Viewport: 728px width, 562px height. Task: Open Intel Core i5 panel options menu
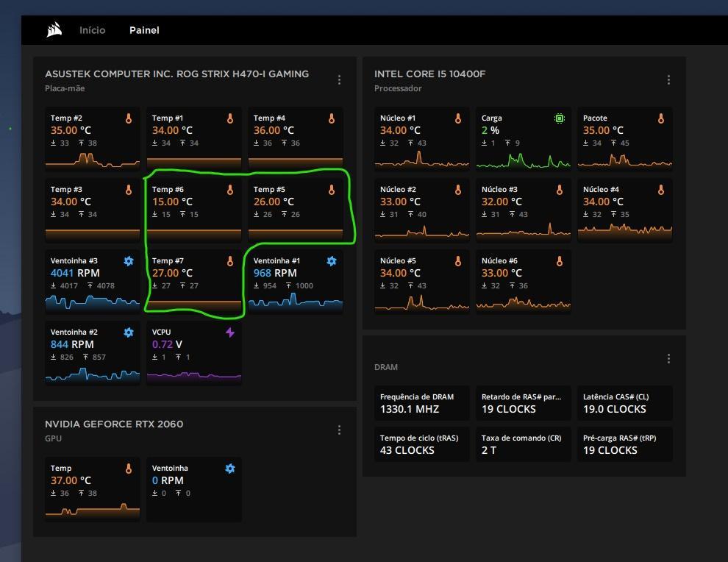tap(668, 80)
